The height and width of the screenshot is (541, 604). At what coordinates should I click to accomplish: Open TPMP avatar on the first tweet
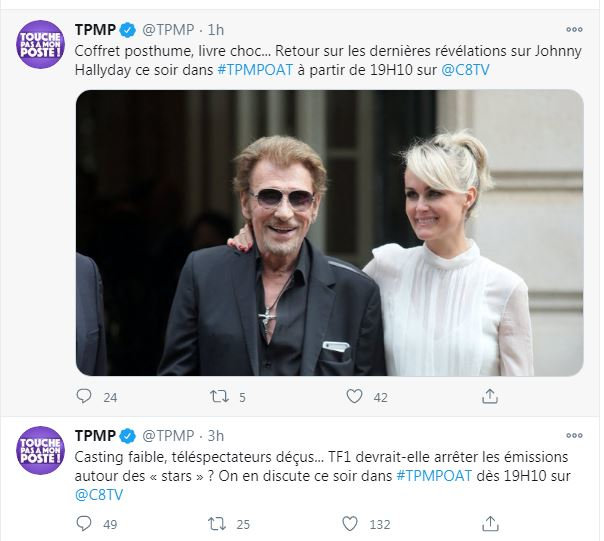[x=40, y=44]
